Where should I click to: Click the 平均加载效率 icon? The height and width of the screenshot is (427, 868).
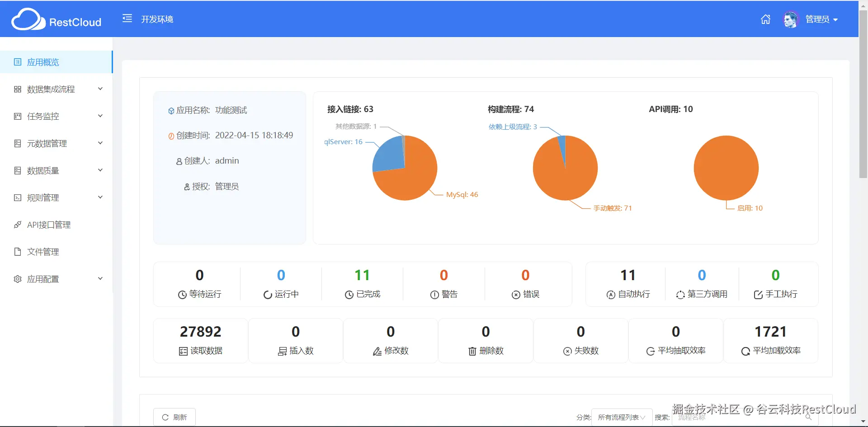pos(745,351)
